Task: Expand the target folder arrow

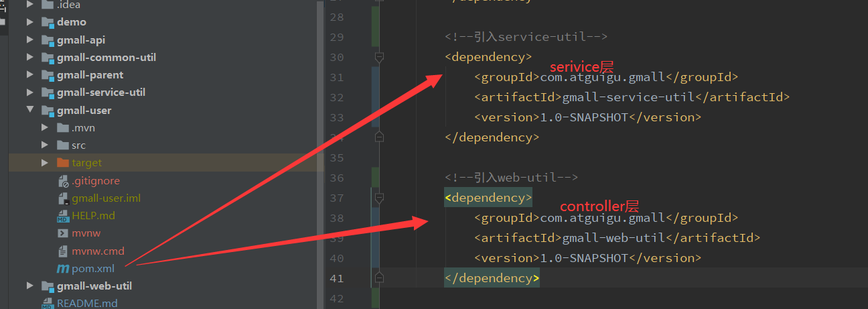Action: point(45,162)
